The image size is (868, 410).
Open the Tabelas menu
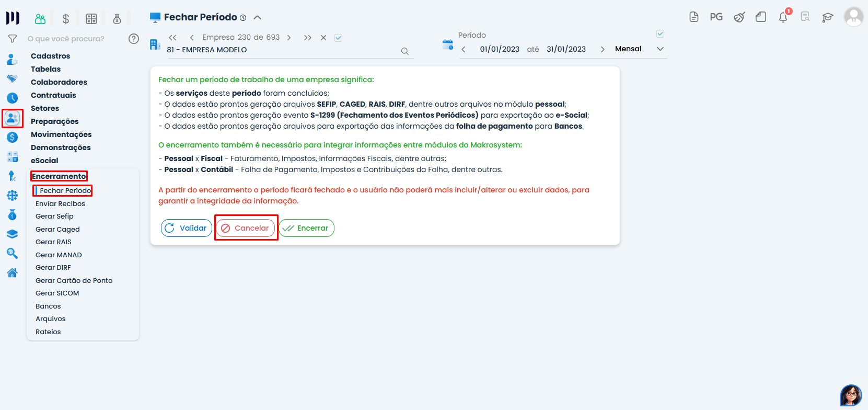pos(45,69)
